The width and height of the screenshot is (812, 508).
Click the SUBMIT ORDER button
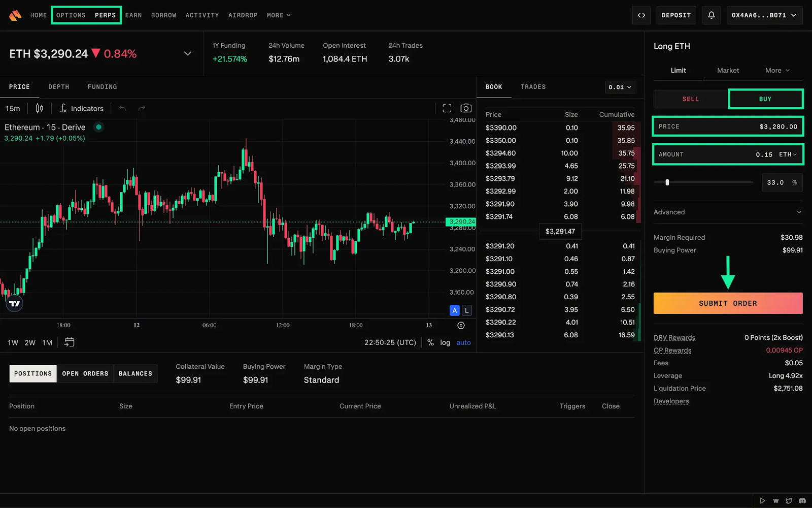[x=728, y=303]
